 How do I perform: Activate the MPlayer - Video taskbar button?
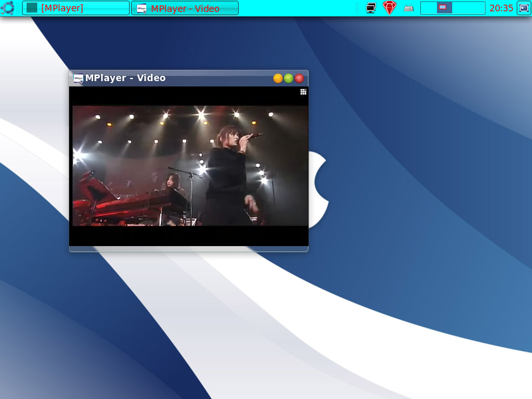pyautogui.click(x=185, y=8)
